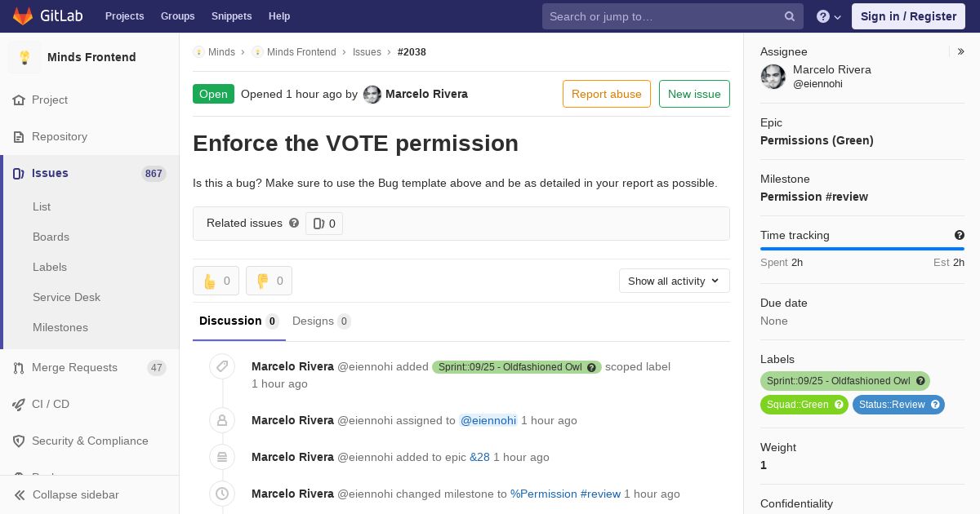The image size is (980, 514).
Task: Click the Collapse sidebar double-chevron icon
Action: (x=20, y=494)
